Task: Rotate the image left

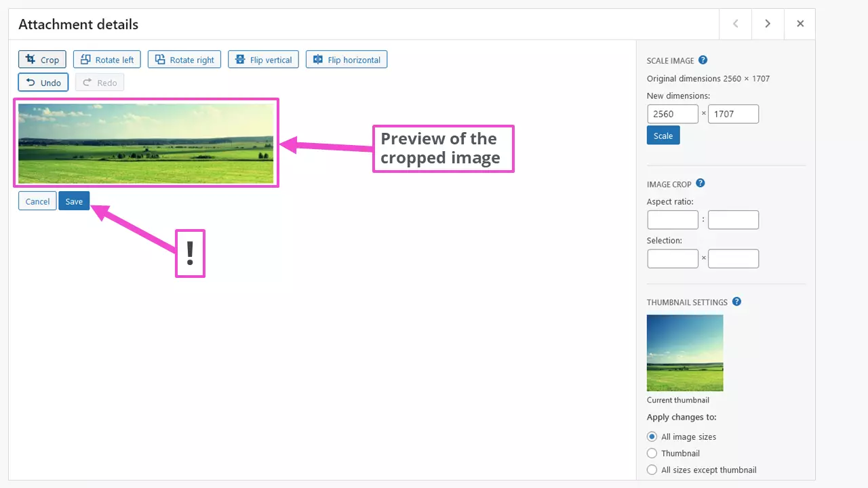Action: [106, 59]
